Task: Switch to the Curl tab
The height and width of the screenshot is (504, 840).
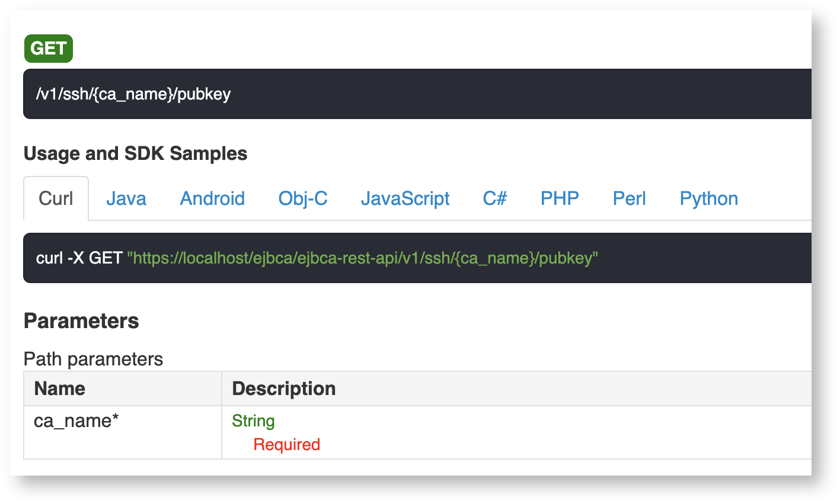Action: point(56,198)
